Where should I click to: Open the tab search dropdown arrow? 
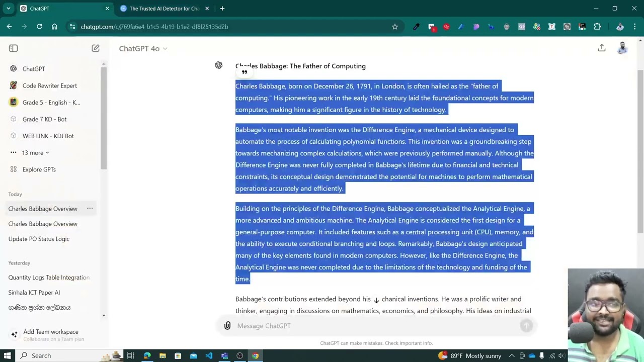9,9
